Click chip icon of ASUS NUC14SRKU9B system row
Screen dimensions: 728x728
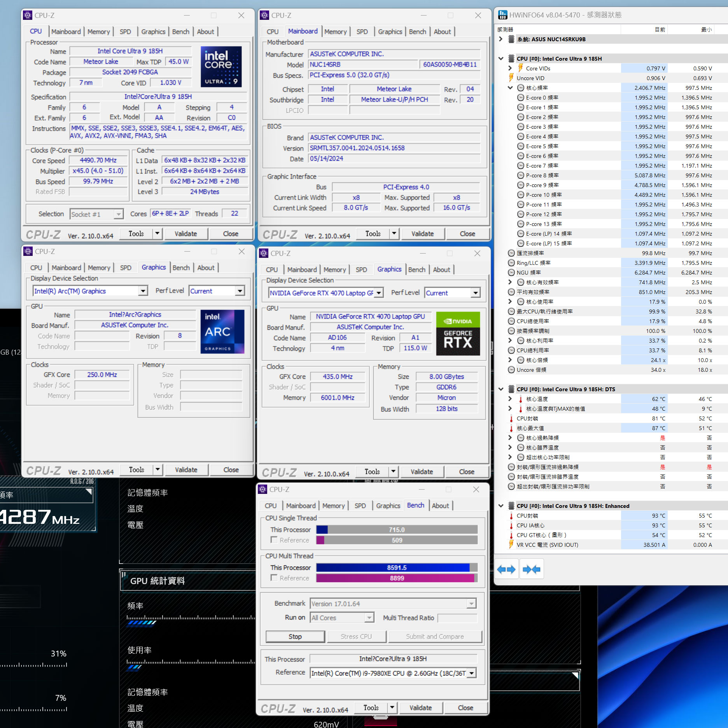tap(511, 39)
